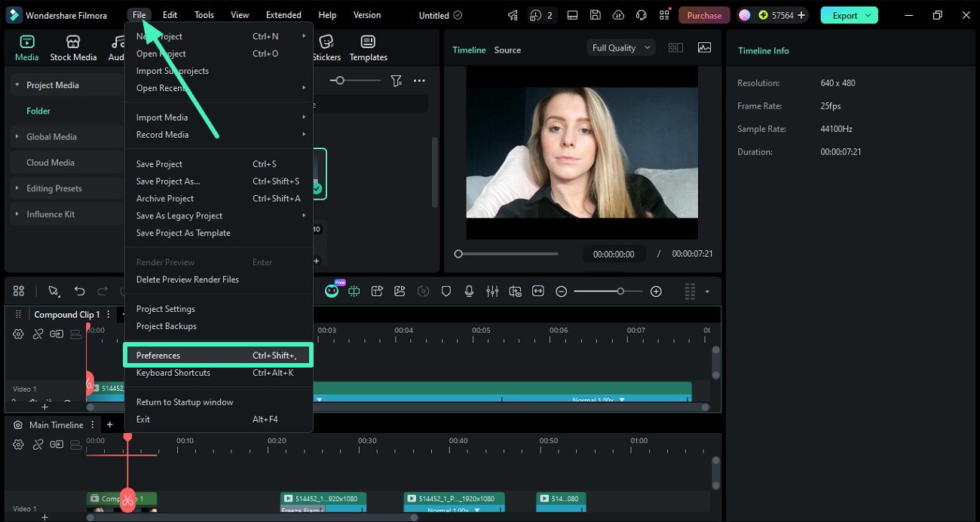Open the headset support icon
This screenshot has width=980, height=522.
(642, 15)
